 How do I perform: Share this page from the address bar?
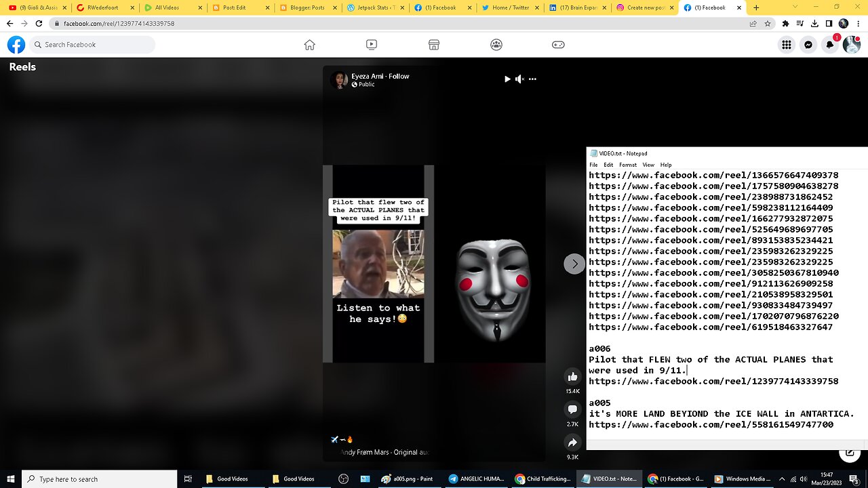pos(753,23)
